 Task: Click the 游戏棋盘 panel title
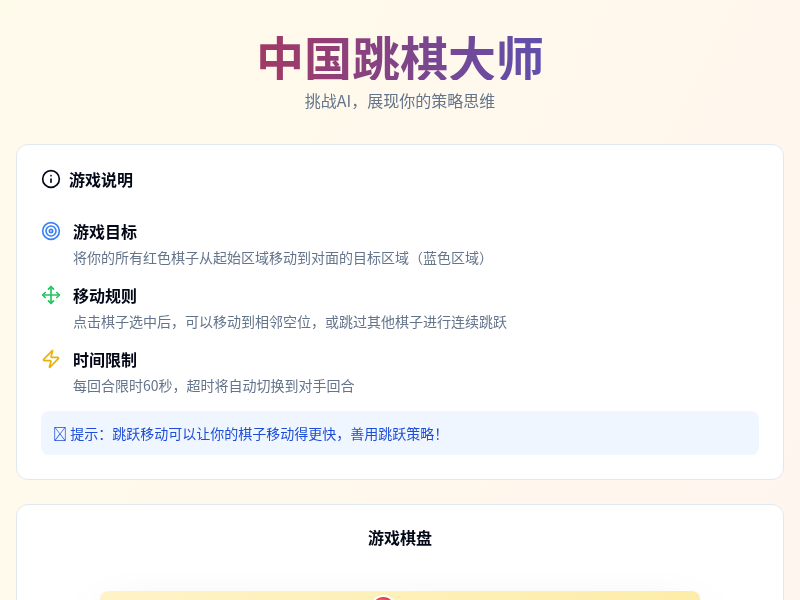399,538
